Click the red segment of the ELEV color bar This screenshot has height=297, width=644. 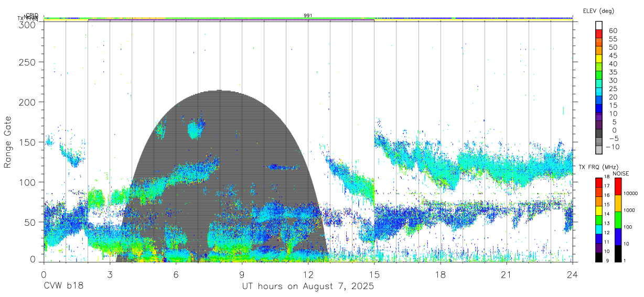[599, 34]
